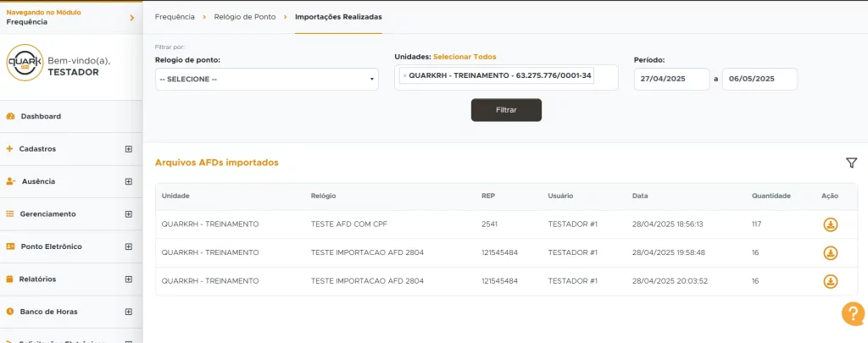Click the Banco de Horas clock icon
The height and width of the screenshot is (343, 868).
[x=10, y=312]
